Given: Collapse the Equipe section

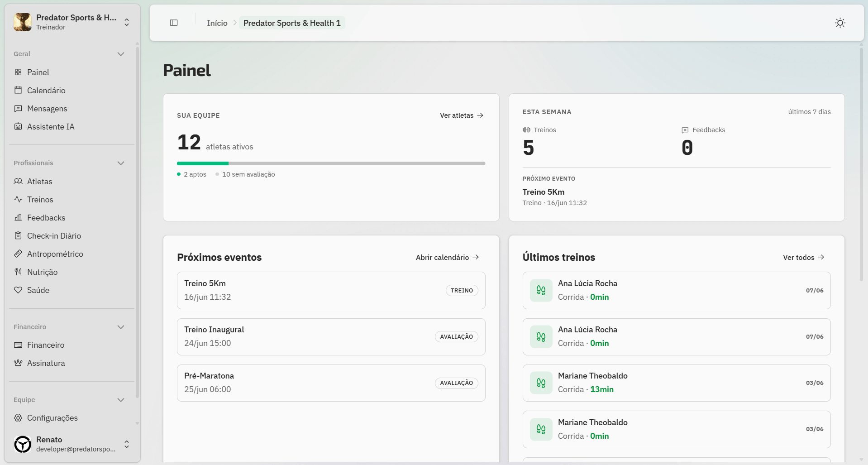Looking at the screenshot, I should point(121,400).
